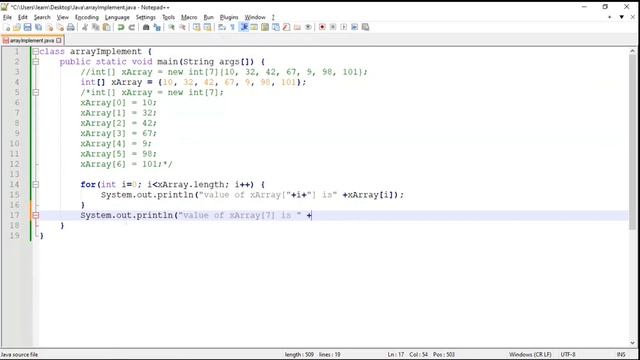Open the Window menu
The height and width of the screenshot is (360, 640).
coord(255,17)
